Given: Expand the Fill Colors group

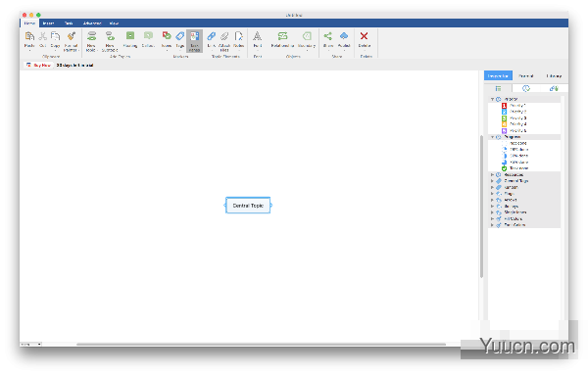Looking at the screenshot, I should point(492,218).
